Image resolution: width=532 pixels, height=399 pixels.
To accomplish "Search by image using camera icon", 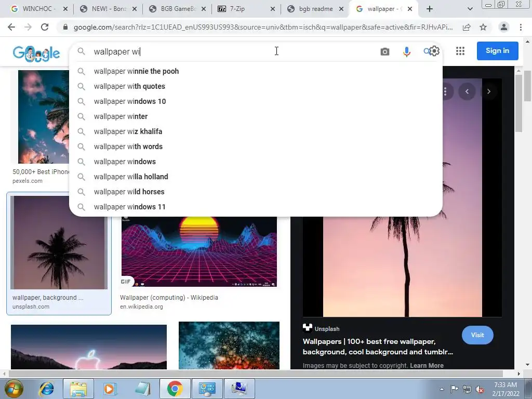I will [385, 51].
